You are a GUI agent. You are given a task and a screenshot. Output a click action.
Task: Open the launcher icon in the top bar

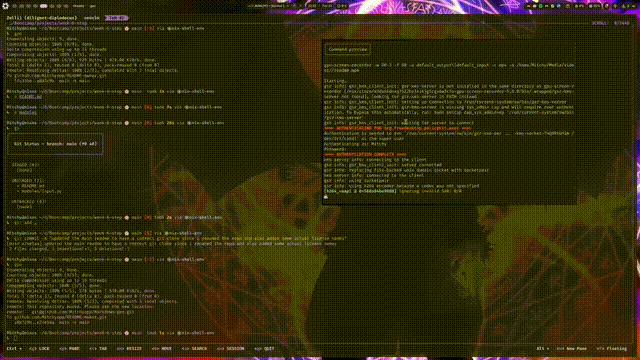[5, 6]
